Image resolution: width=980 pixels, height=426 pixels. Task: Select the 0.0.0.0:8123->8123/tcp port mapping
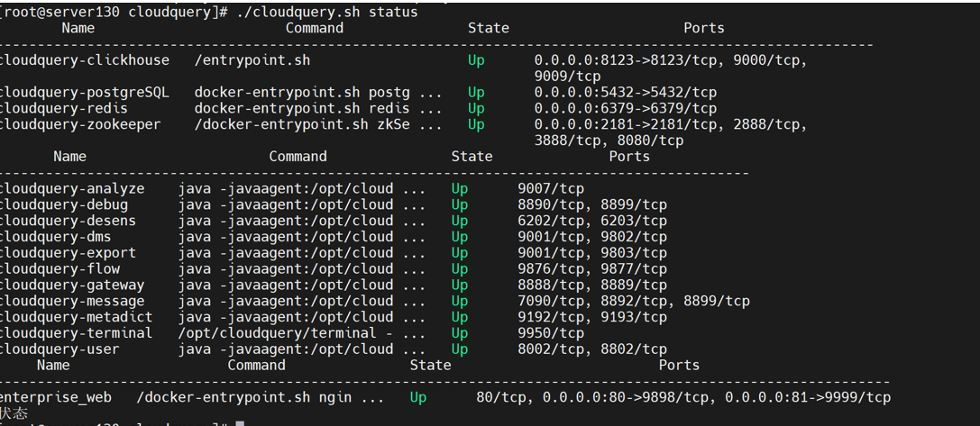[x=625, y=60]
